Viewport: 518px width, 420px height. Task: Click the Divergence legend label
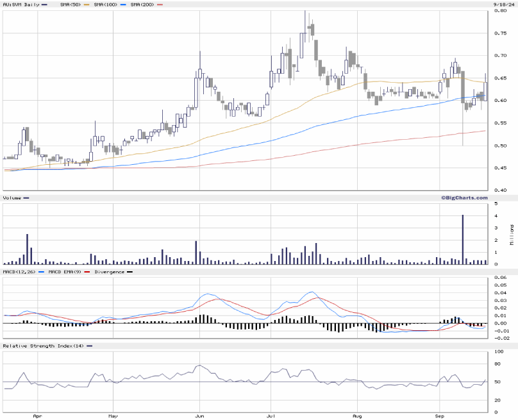pos(110,272)
